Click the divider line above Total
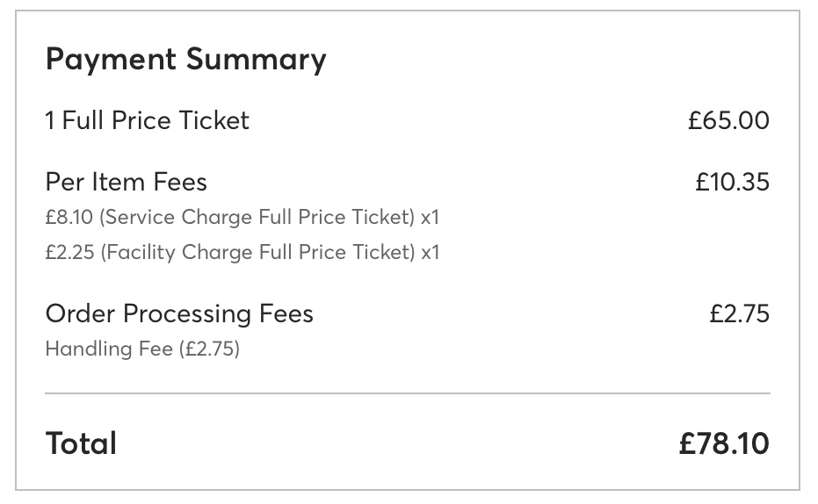 (408, 392)
